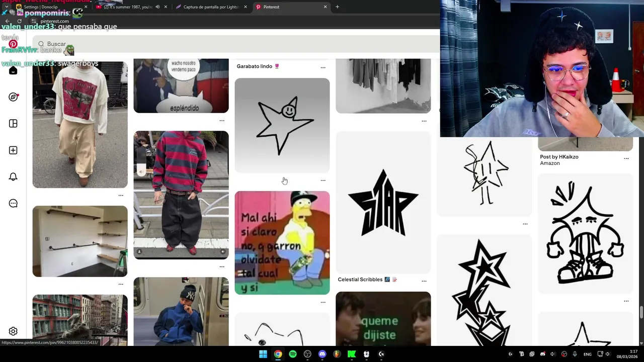Image resolution: width=644 pixels, height=362 pixels.
Task: Open the Boards layout icon in sidebar
Action: [13, 124]
